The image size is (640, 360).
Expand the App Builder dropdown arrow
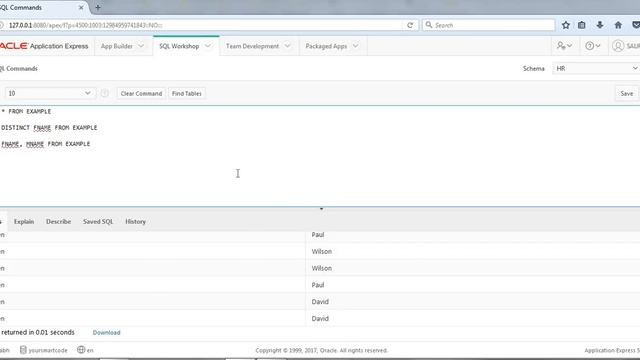pos(141,46)
